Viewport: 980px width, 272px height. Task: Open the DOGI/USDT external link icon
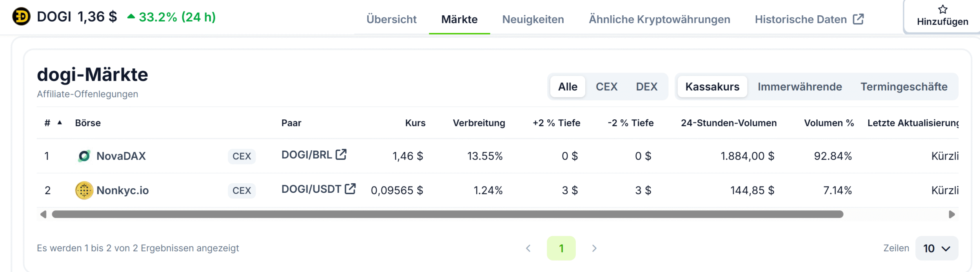(350, 189)
